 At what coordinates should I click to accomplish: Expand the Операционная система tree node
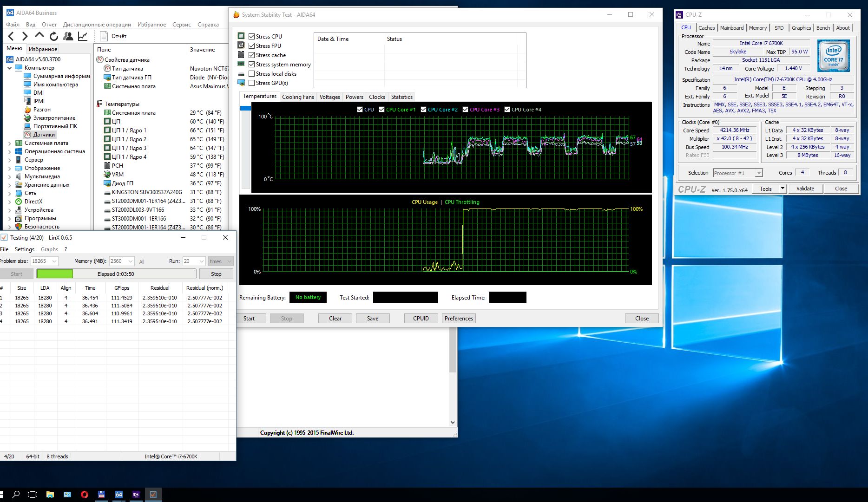(x=10, y=151)
